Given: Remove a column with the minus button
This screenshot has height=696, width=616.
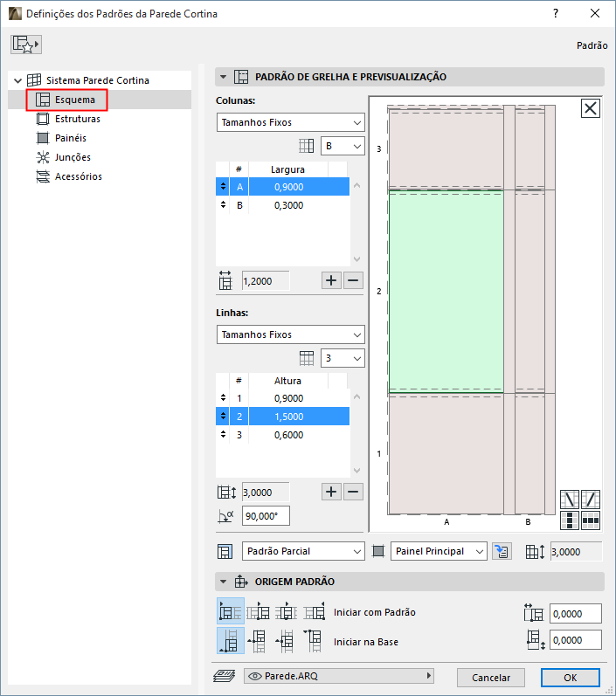Looking at the screenshot, I should pos(353,280).
